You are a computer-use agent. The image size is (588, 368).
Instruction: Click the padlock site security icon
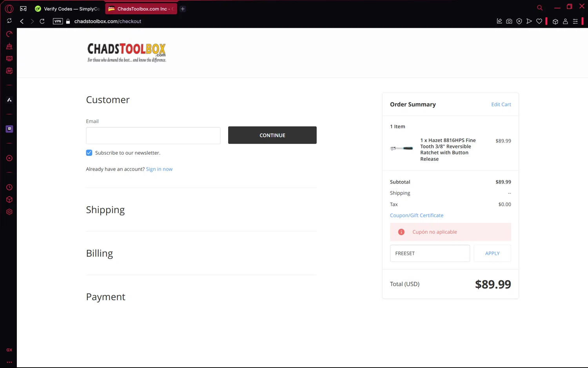(68, 21)
